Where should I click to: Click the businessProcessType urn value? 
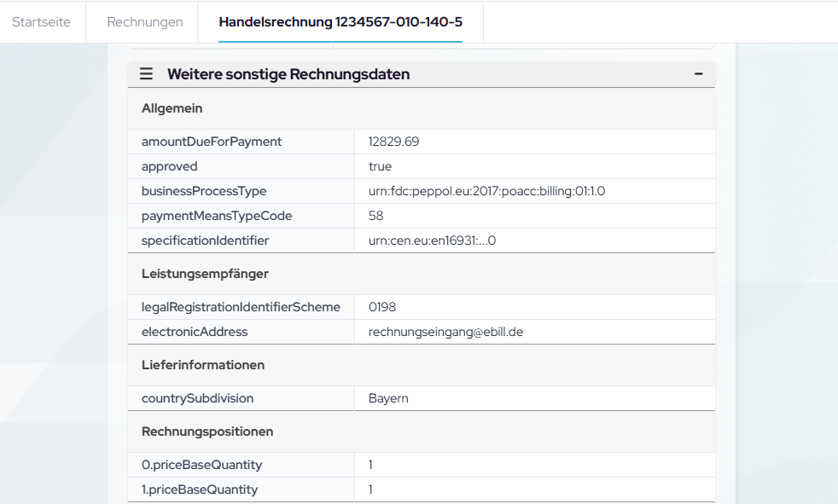(486, 191)
